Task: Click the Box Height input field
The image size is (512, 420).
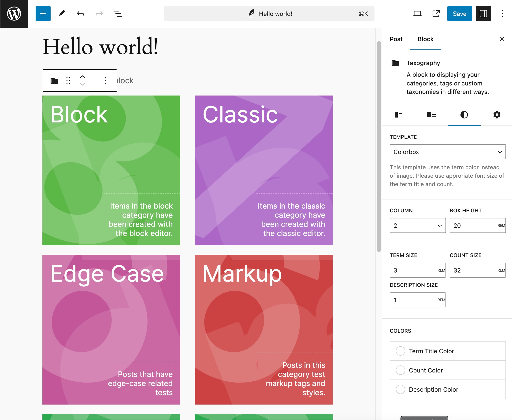Action: coord(472,225)
